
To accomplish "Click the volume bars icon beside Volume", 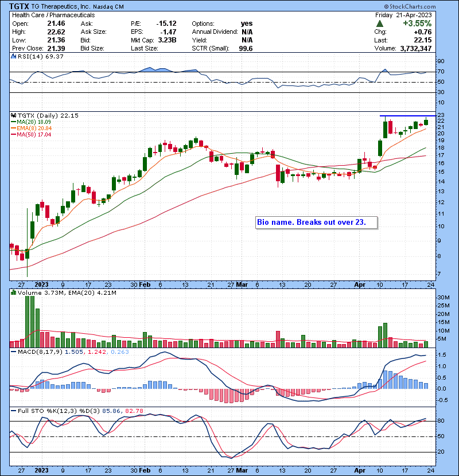I will [14, 292].
